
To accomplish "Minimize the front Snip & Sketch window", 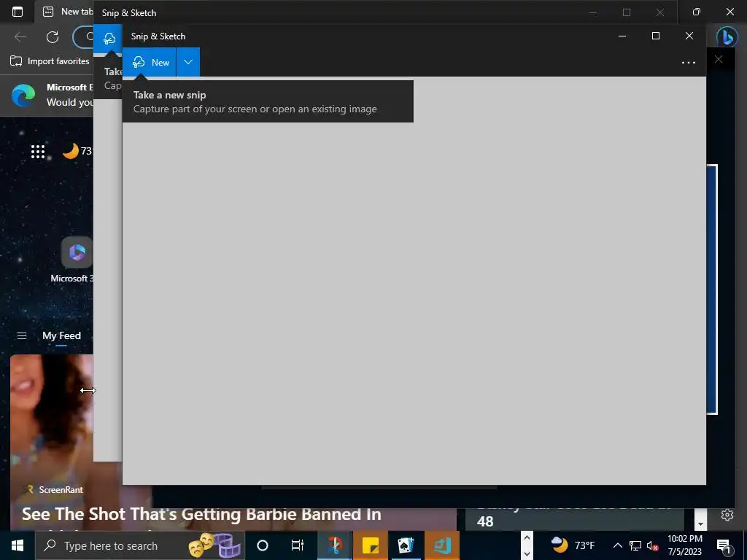I will [x=622, y=36].
